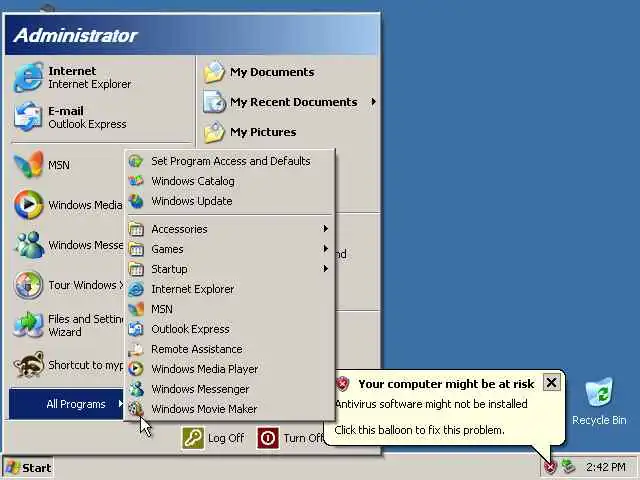Viewport: 640px width, 480px height.
Task: Click the Windows Movie Maker film reel icon
Action: click(x=136, y=409)
